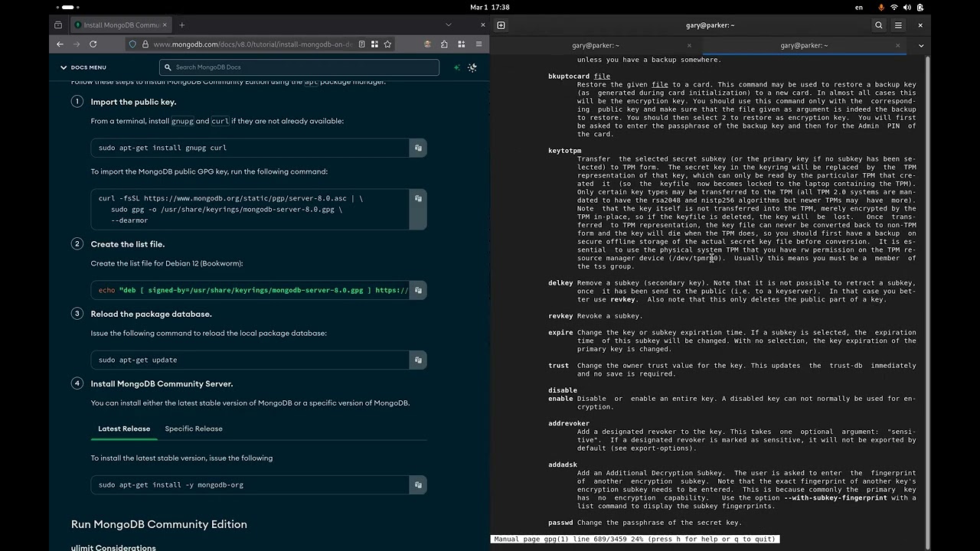Open the 'en' keyboard layout menu

(859, 7)
